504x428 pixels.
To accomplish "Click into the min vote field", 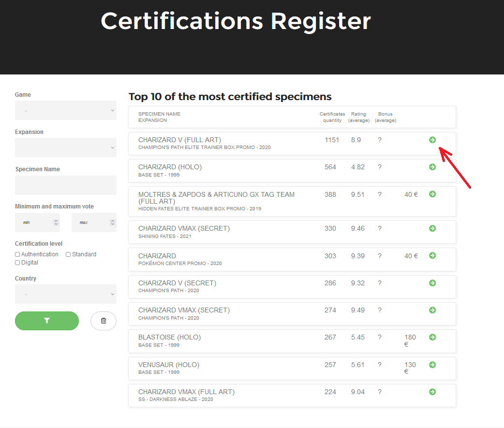I will pyautogui.click(x=37, y=222).
